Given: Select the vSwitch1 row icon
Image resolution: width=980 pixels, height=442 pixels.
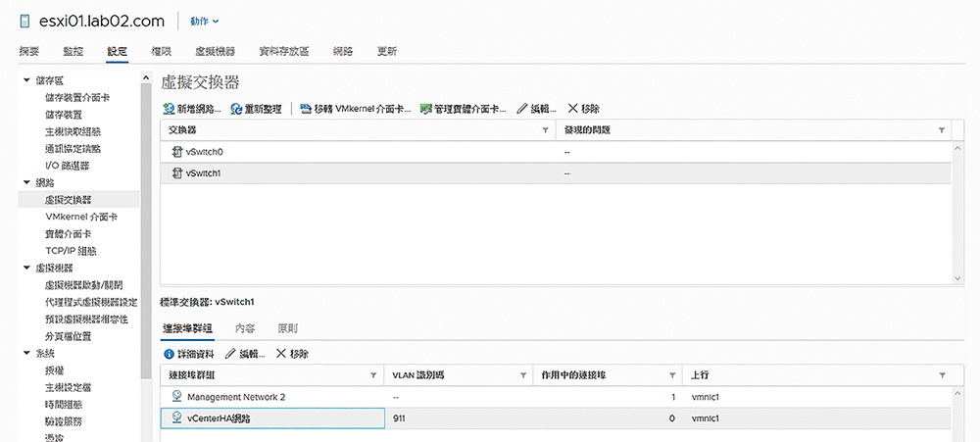Looking at the screenshot, I should point(176,173).
